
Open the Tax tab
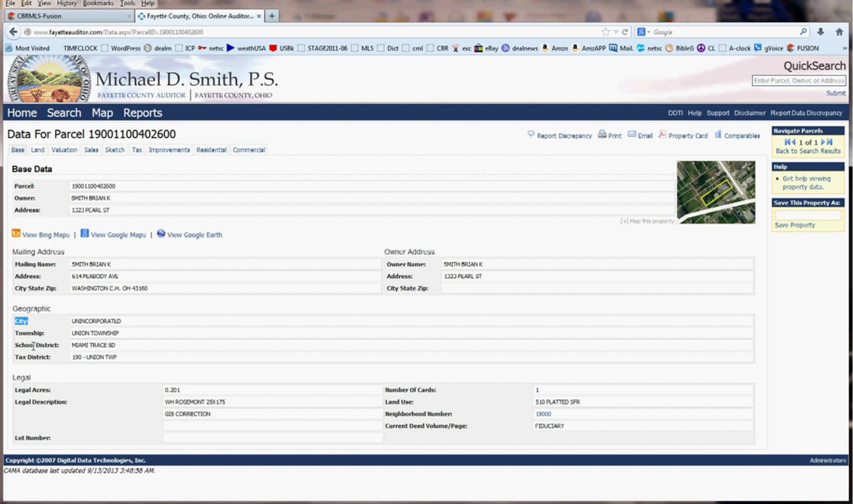pos(137,150)
